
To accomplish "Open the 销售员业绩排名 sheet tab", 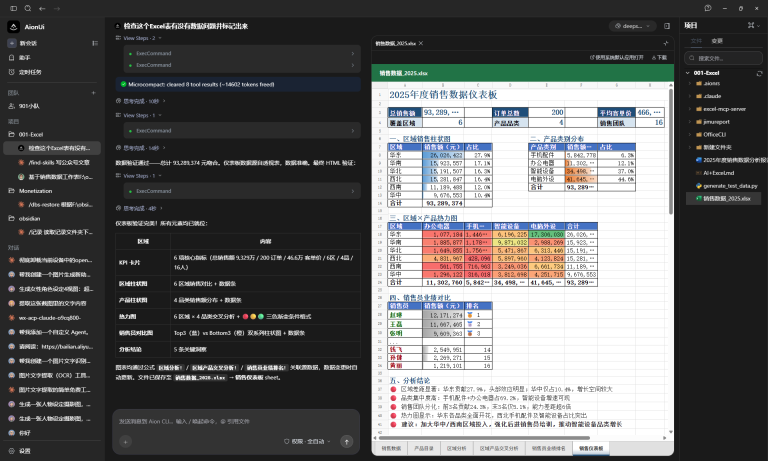I will click(x=548, y=448).
